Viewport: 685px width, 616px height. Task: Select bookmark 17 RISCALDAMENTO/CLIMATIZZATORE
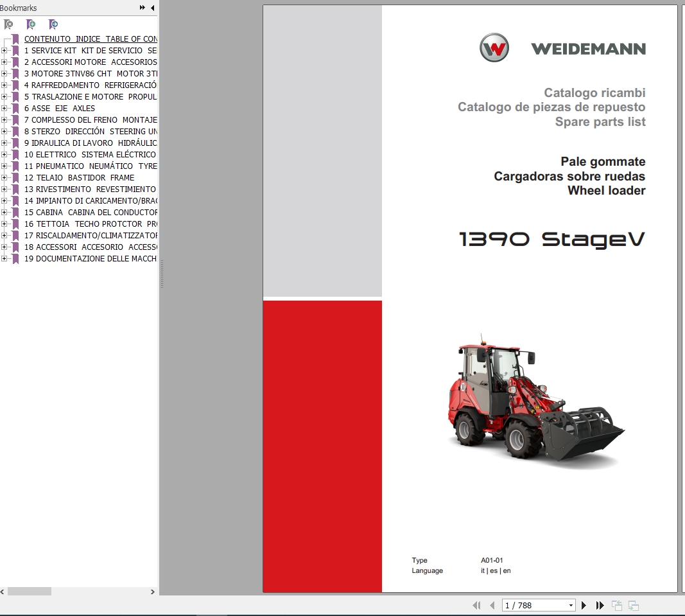tap(91, 235)
